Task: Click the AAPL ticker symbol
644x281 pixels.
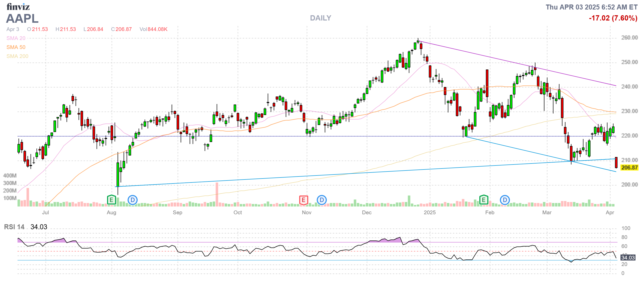Action: point(22,18)
